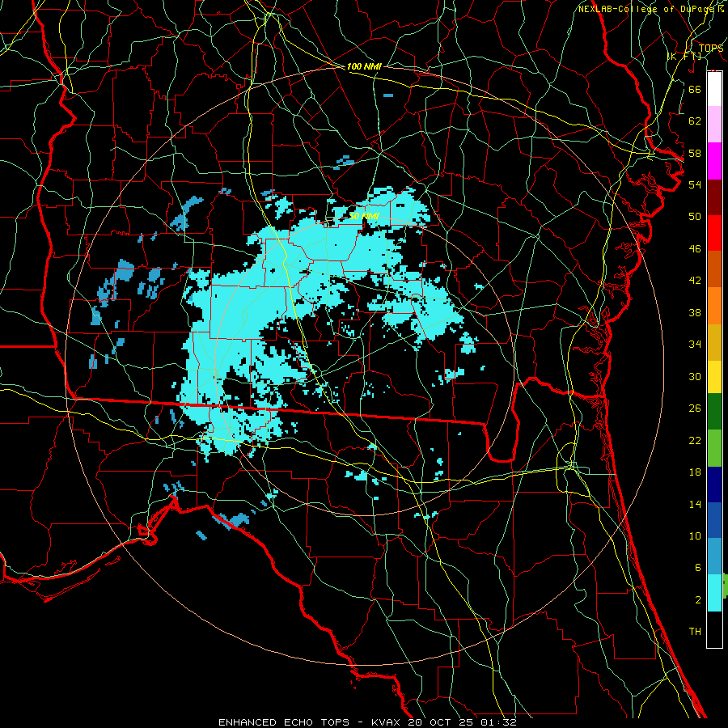Click the steel blue 6 kft legend swatch
Image resolution: width=728 pixels, height=728 pixels.
point(714,557)
